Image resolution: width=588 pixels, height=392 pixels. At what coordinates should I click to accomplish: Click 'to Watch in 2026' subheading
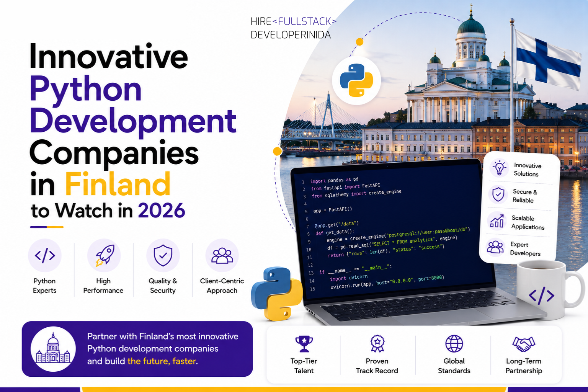coord(108,211)
